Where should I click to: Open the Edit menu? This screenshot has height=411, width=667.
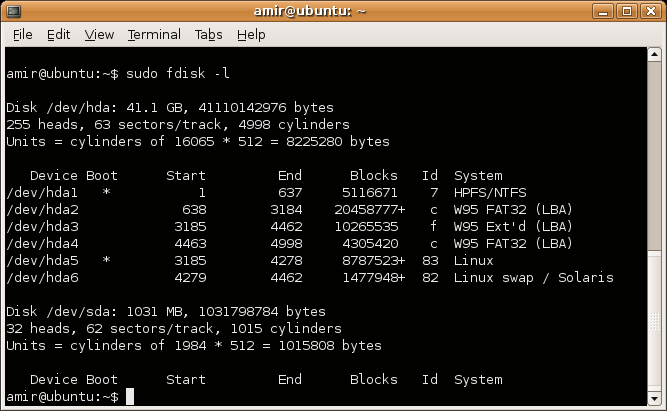pyautogui.click(x=58, y=34)
